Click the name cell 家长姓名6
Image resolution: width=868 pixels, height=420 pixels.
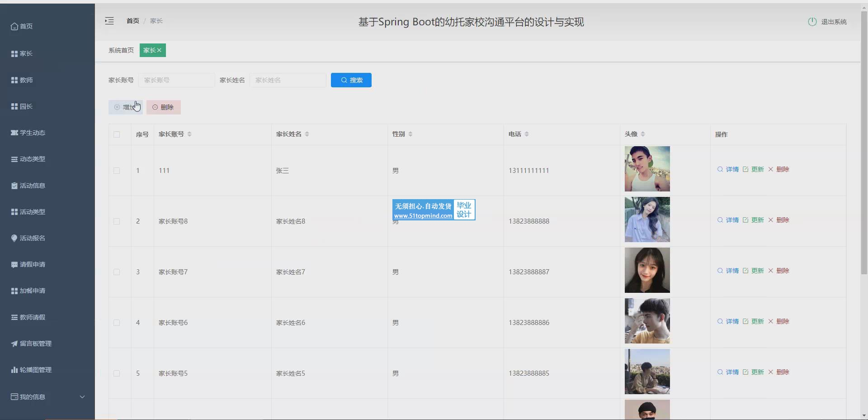point(291,323)
